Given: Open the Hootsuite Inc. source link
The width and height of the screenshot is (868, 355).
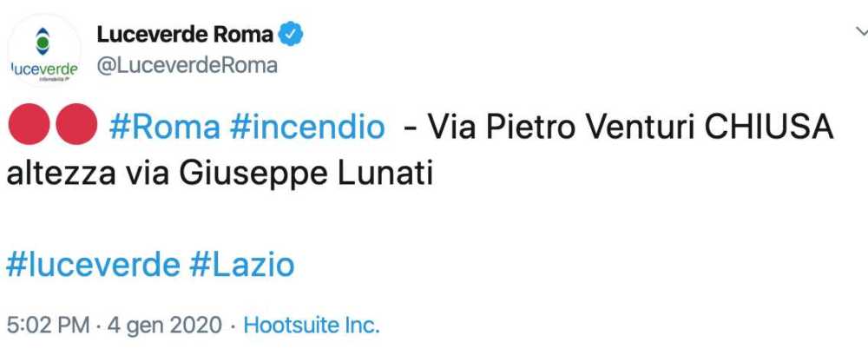Looking at the screenshot, I should 312,326.
